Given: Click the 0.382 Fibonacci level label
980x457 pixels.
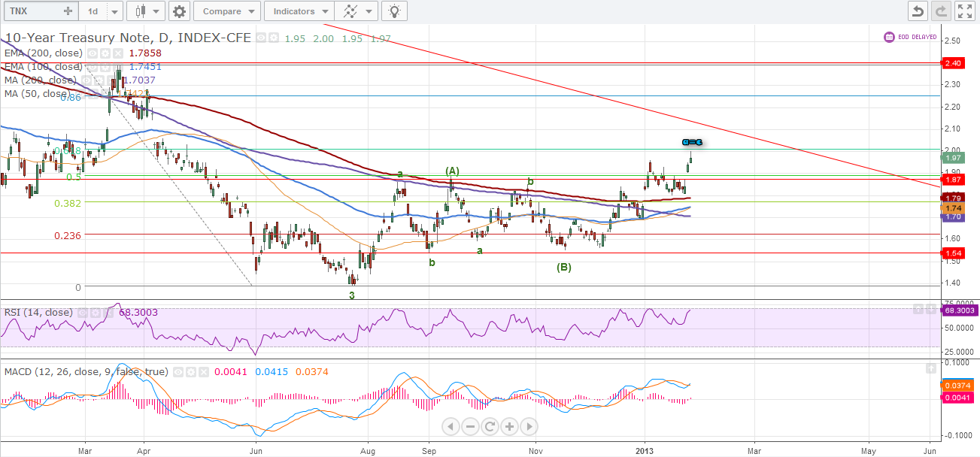Looking at the screenshot, I should tap(68, 203).
